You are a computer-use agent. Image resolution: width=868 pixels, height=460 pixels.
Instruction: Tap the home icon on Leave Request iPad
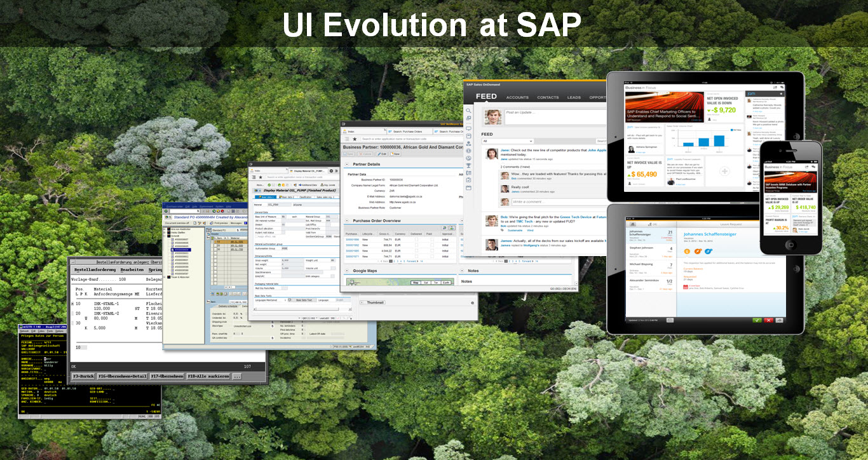coord(633,224)
